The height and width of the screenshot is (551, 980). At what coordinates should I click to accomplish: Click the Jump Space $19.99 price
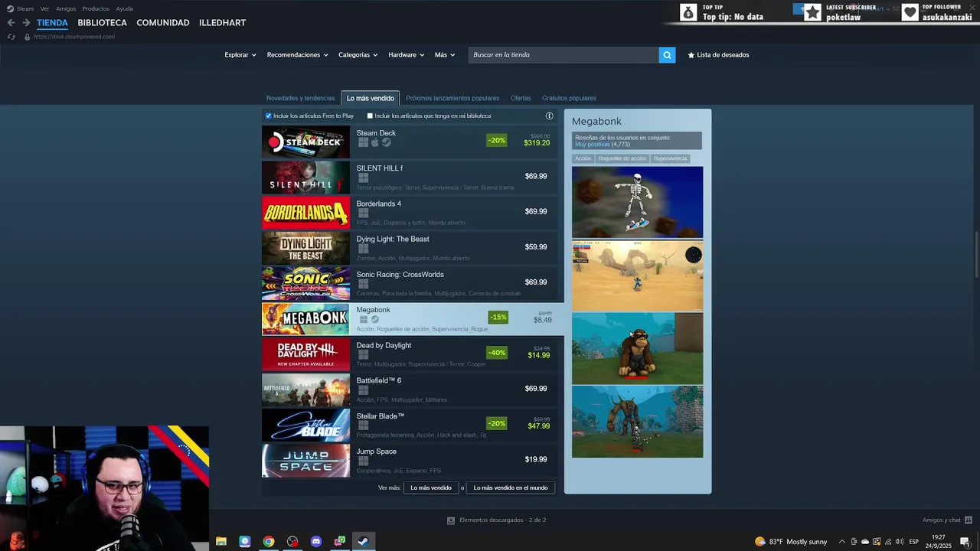point(536,460)
